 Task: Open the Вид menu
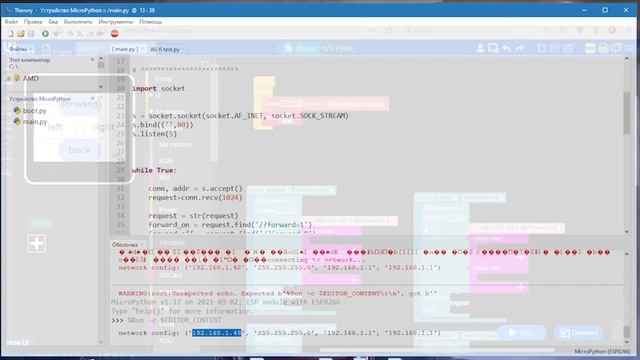[x=53, y=22]
